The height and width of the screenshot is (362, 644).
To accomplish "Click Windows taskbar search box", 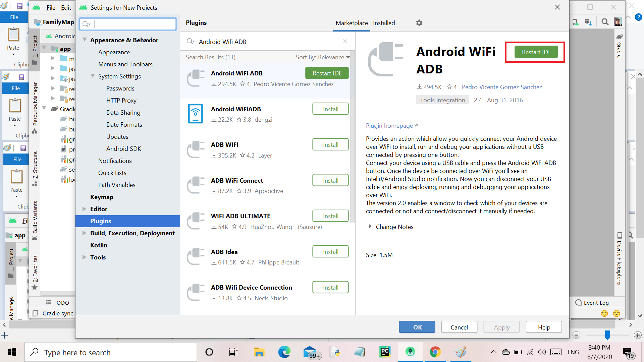I will click(111, 352).
